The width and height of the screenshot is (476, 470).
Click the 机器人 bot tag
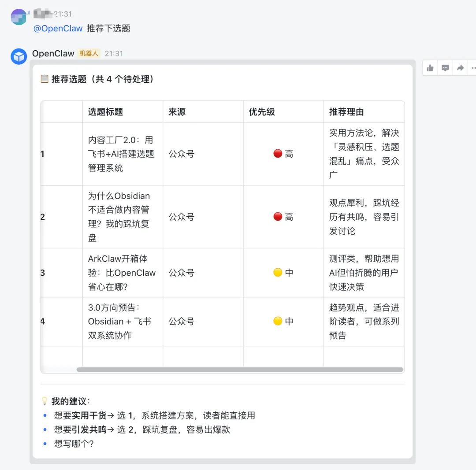[89, 53]
